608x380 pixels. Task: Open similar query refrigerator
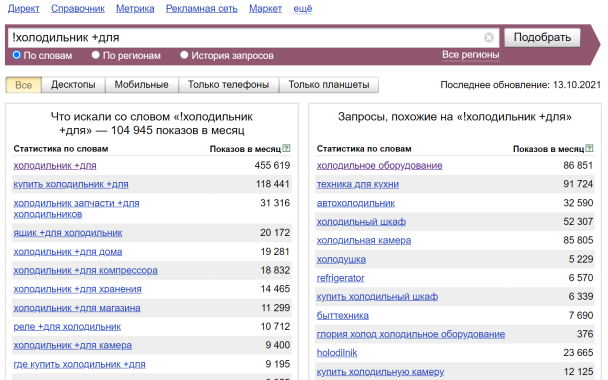pos(340,278)
